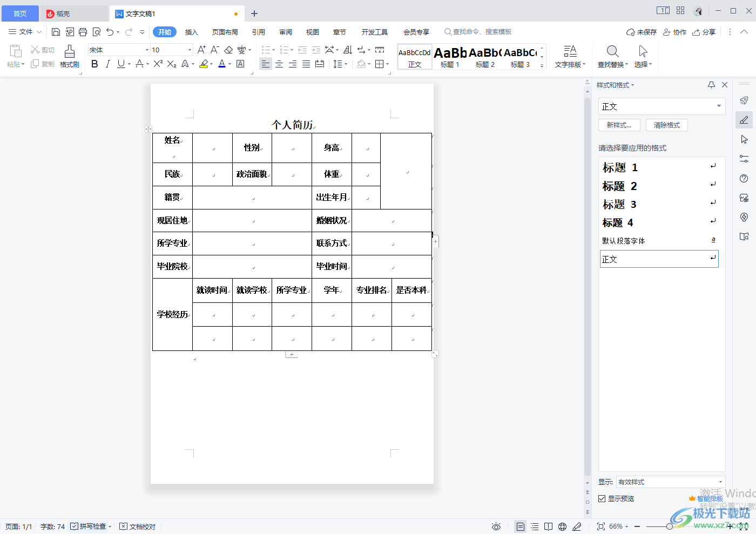
Task: Switch to the 插入 ribbon tab
Action: tap(191, 32)
